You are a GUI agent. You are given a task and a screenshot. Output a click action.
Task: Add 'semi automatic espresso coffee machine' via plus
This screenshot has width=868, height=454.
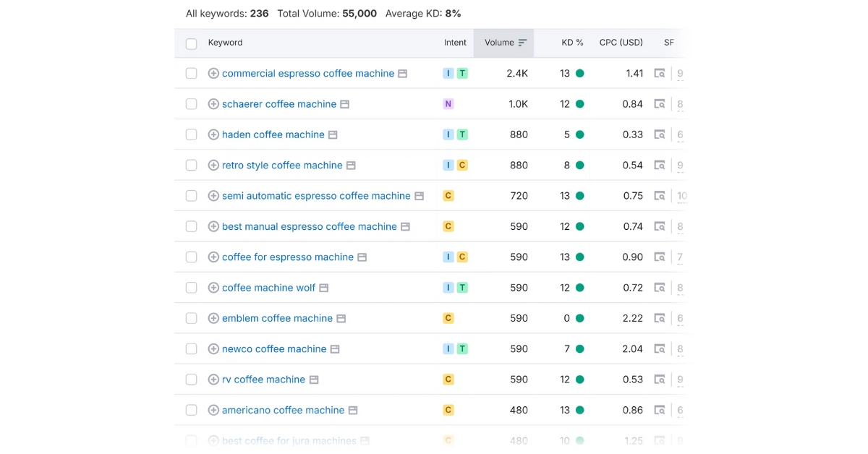click(213, 196)
